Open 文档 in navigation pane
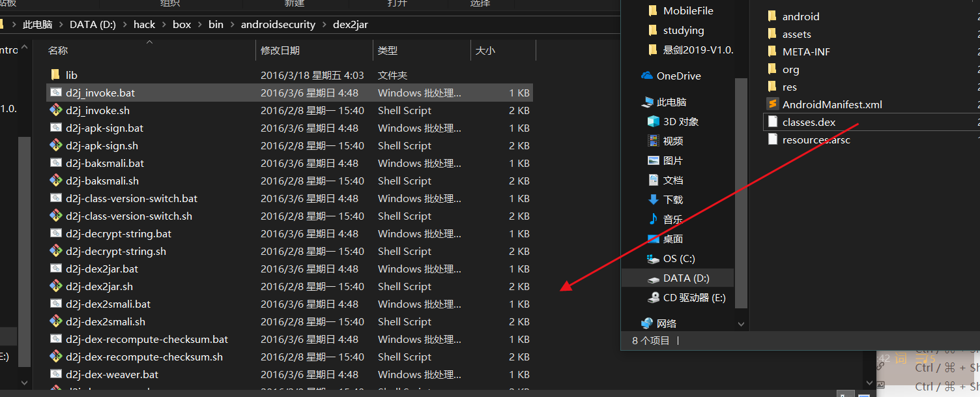The image size is (980, 397). tap(673, 180)
